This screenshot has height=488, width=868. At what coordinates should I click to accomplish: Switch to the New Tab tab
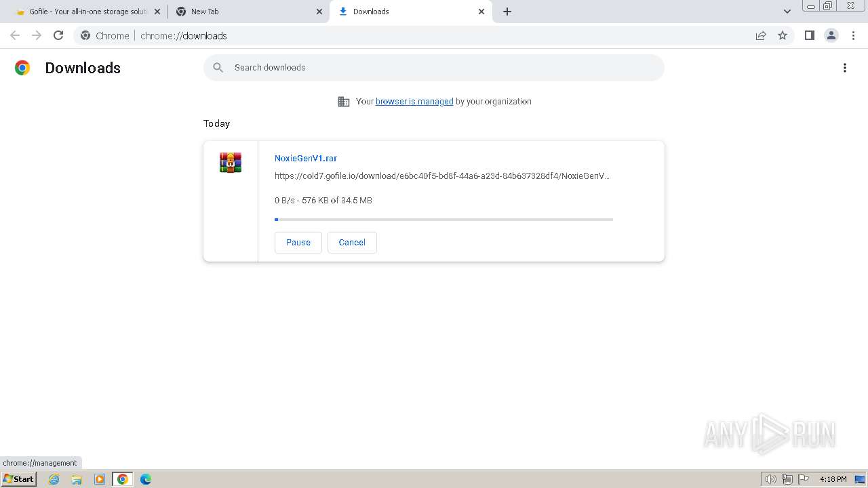pyautogui.click(x=249, y=12)
